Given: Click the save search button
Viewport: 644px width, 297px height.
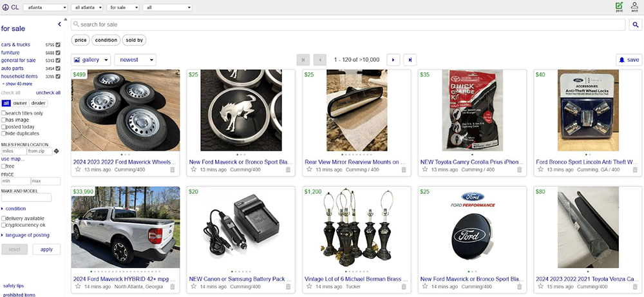Looking at the screenshot, I should 629,60.
